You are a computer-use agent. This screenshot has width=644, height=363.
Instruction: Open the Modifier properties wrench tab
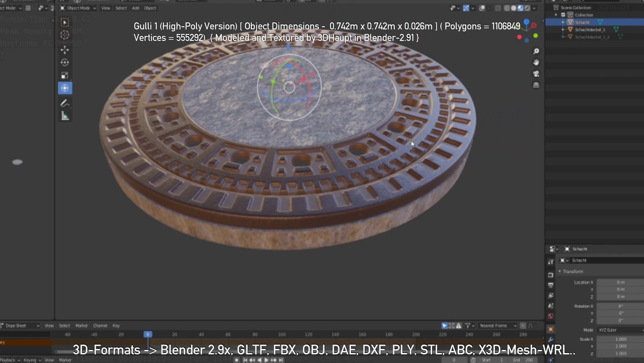coord(550,340)
